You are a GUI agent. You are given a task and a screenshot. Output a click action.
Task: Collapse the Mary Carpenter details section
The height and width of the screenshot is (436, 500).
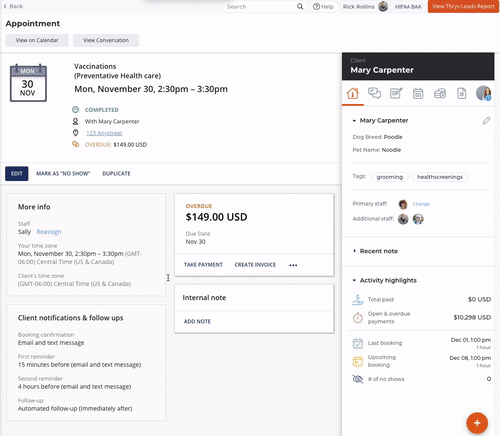click(354, 121)
